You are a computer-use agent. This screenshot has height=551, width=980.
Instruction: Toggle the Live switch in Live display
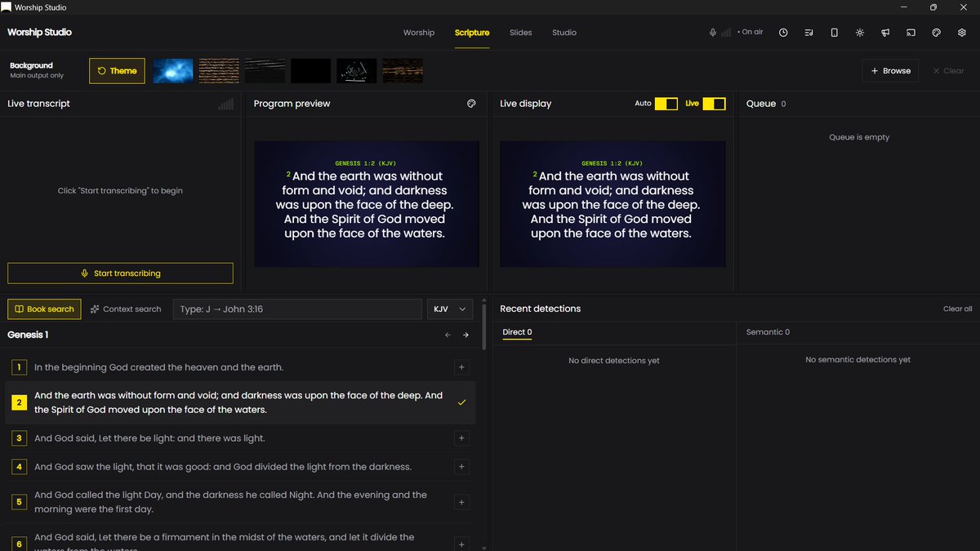click(x=714, y=104)
